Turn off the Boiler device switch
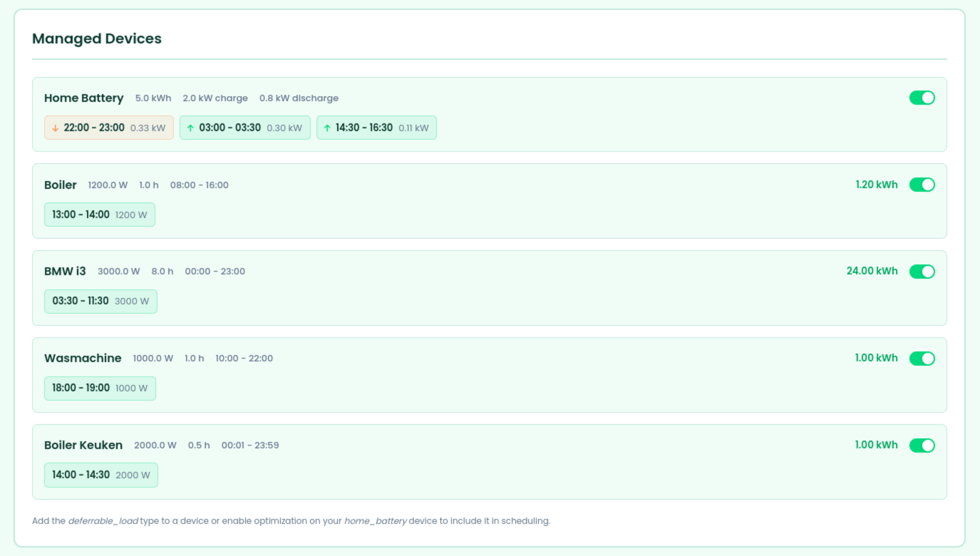 click(922, 185)
